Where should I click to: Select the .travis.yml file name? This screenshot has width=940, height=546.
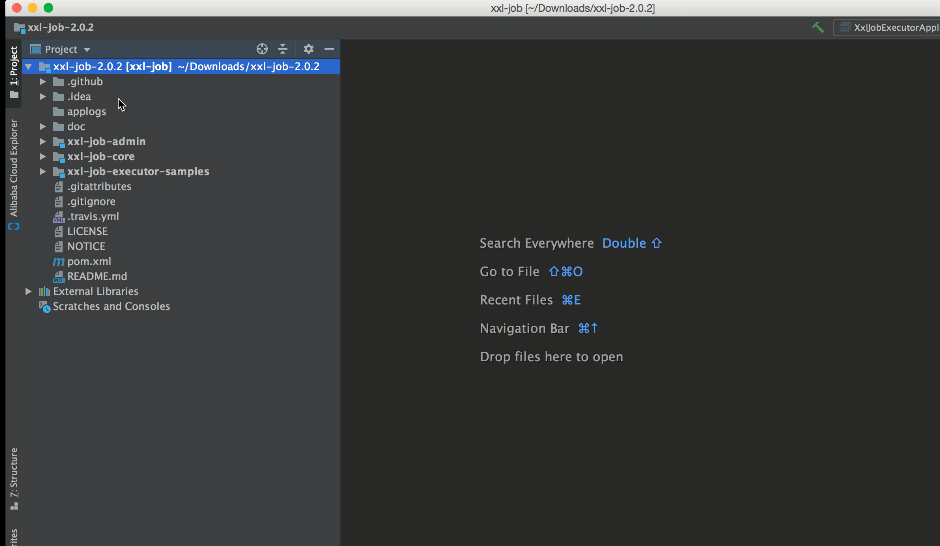click(x=93, y=216)
